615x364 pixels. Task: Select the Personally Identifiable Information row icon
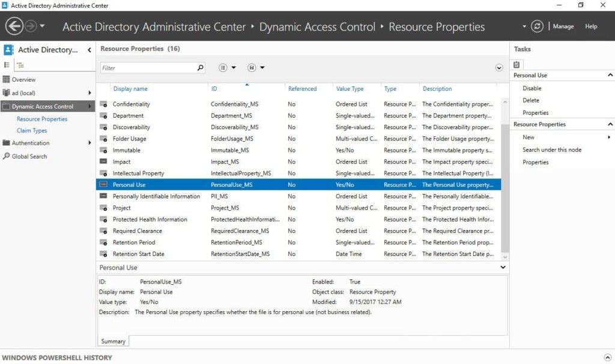pos(103,196)
